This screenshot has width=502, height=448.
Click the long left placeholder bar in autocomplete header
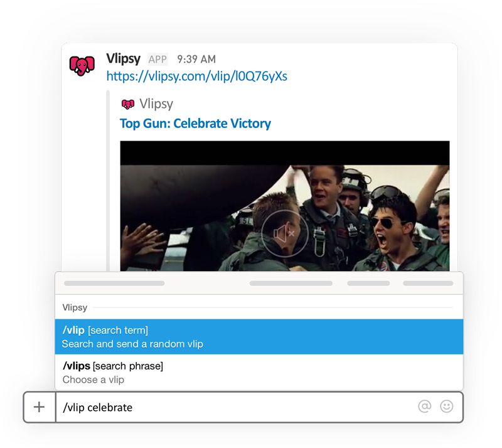tap(114, 284)
